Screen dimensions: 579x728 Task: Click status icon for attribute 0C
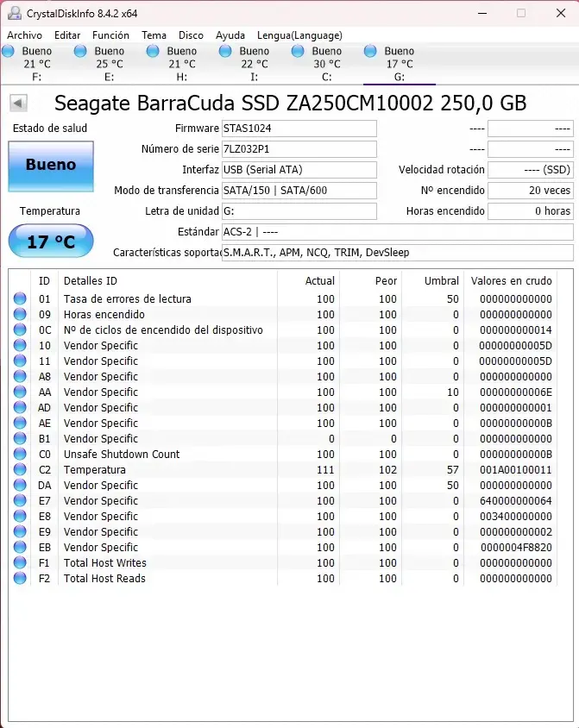point(20,329)
